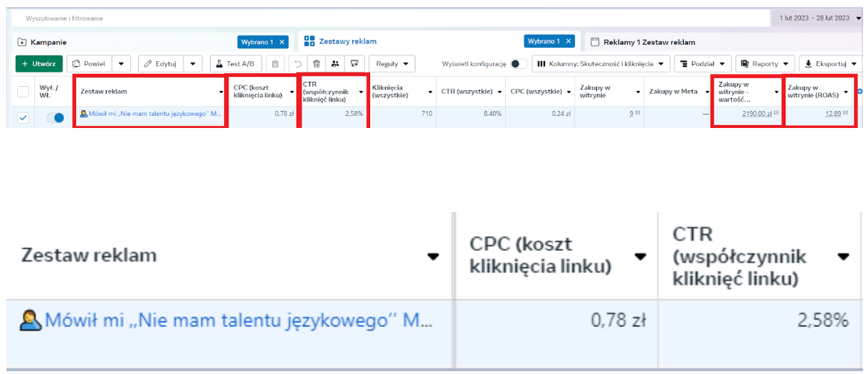Expand the Podział dropdown

pos(703,63)
